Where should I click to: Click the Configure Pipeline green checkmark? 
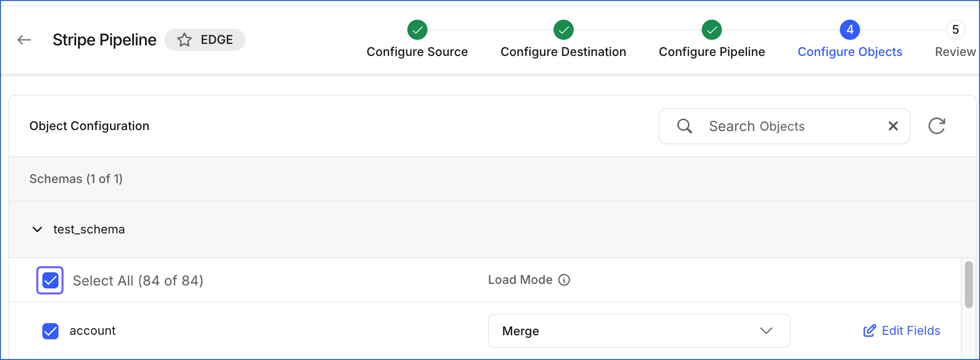coord(712,30)
